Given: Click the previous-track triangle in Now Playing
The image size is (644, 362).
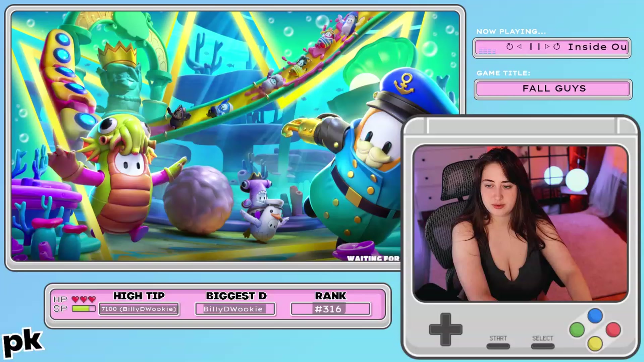Looking at the screenshot, I should (520, 47).
